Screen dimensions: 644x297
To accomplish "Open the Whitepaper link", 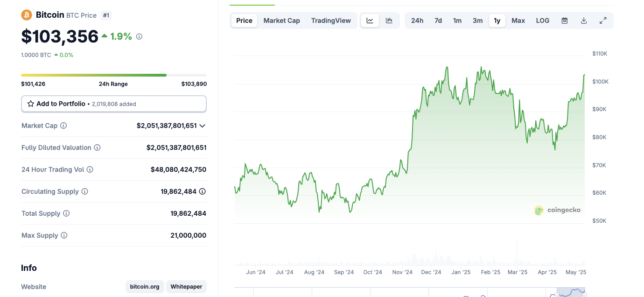I will [186, 287].
